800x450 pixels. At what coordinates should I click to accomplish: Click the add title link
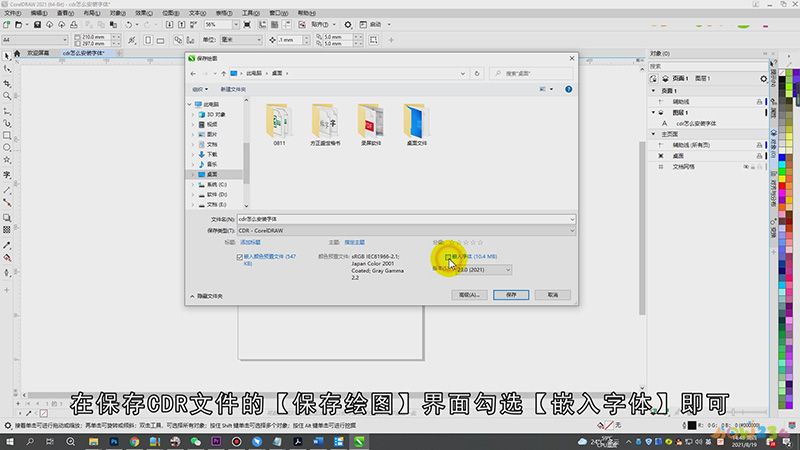[251, 242]
